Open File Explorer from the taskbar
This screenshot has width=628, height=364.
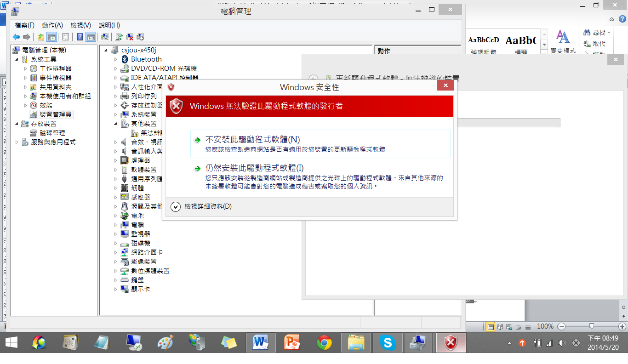pos(356,343)
